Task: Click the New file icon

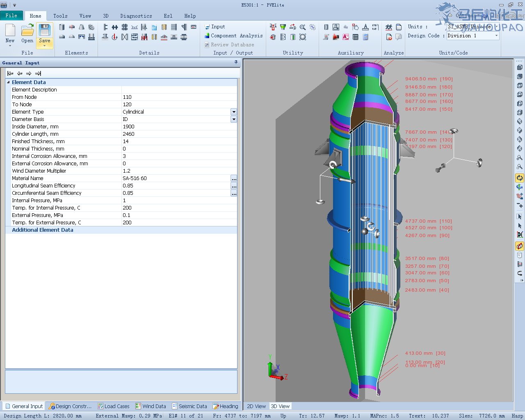Action: pos(10,30)
